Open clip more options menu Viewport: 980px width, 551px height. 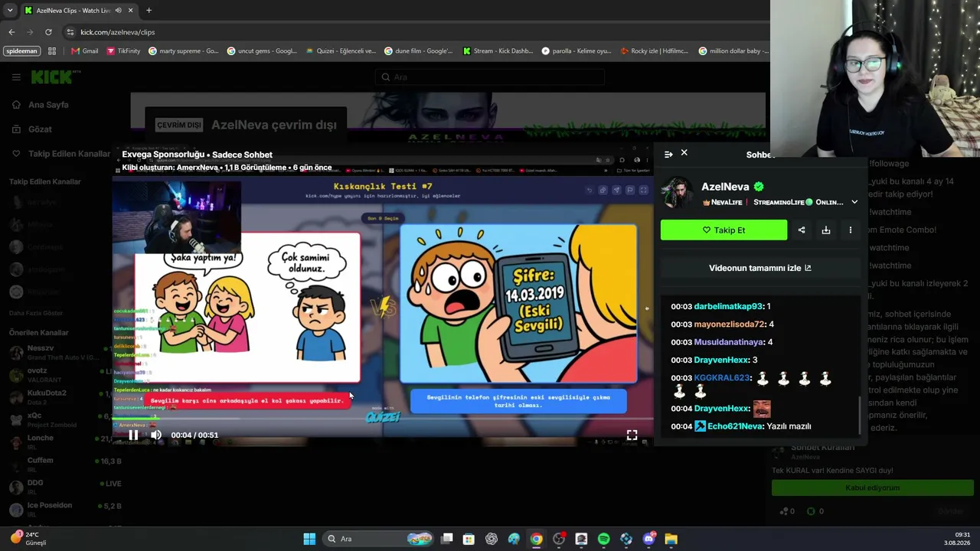(850, 230)
